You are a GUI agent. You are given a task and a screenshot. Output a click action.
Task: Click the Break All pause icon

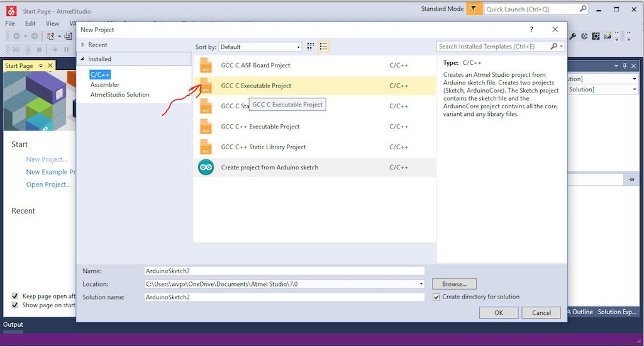(66, 50)
